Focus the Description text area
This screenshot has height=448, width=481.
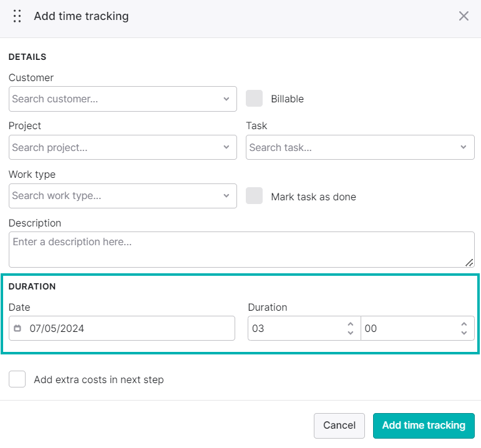[x=241, y=250]
